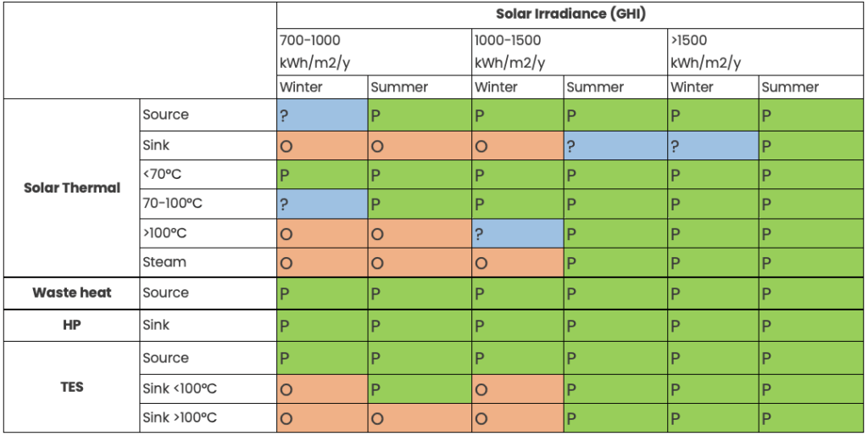Select the Sink >100°C row label
The height and width of the screenshot is (436, 868).
[x=180, y=417]
